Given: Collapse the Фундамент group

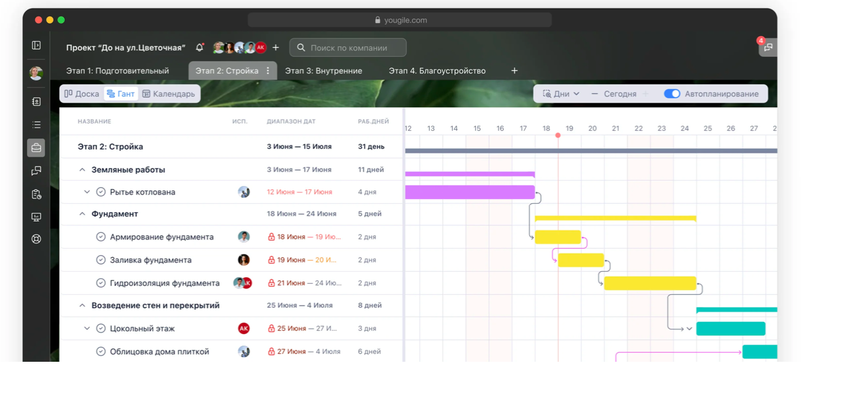Looking at the screenshot, I should (x=82, y=214).
